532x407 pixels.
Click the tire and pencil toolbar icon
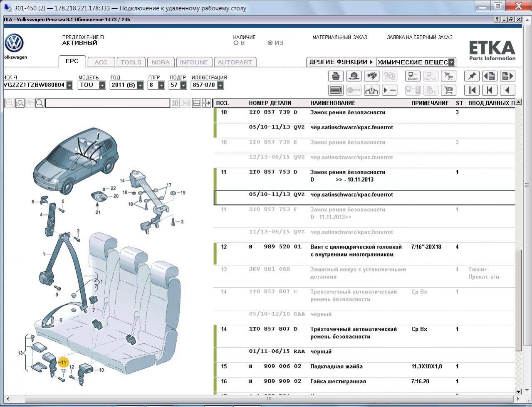[x=354, y=76]
